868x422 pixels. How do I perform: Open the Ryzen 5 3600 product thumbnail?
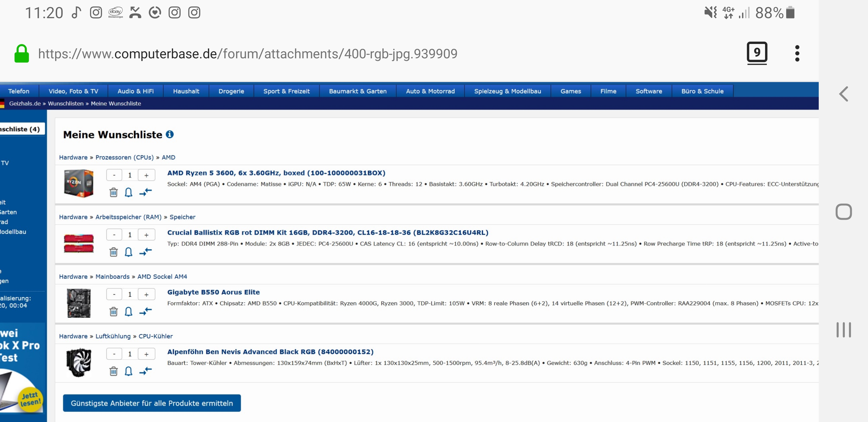tap(79, 183)
